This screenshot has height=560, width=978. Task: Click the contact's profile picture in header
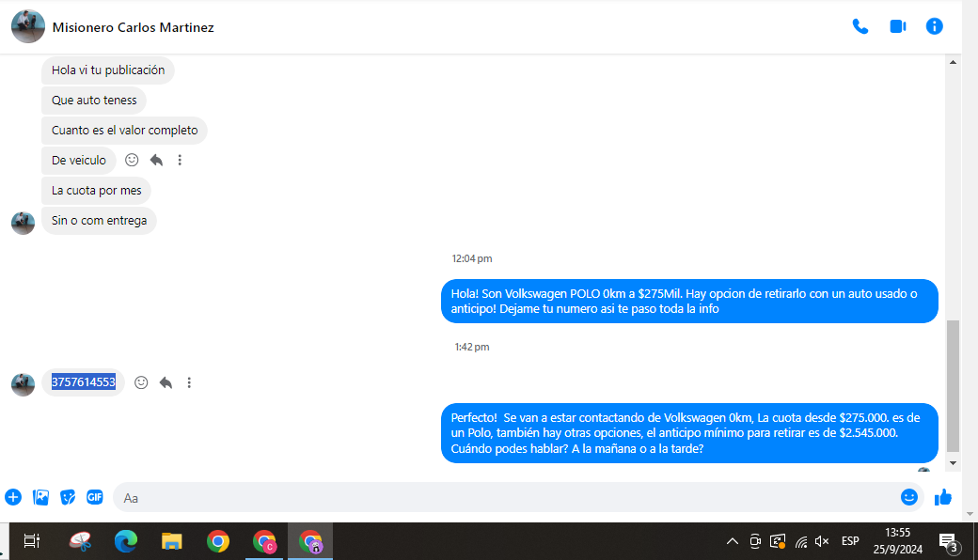point(28,26)
